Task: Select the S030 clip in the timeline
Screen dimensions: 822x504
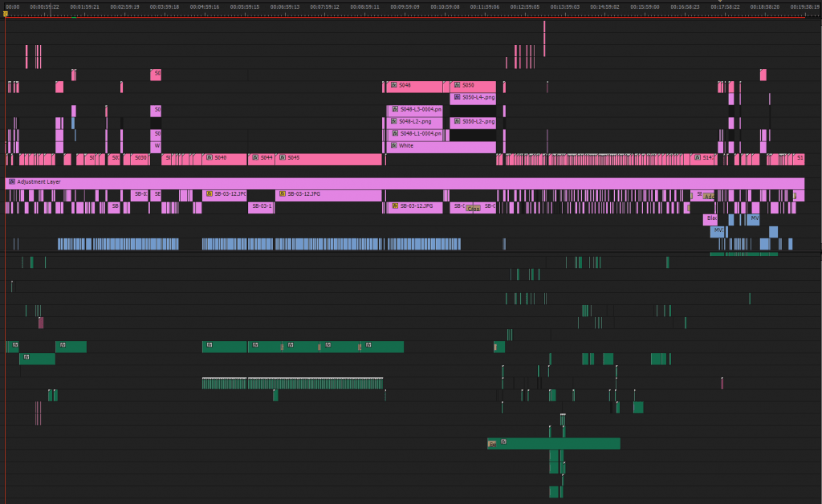Action: point(140,159)
